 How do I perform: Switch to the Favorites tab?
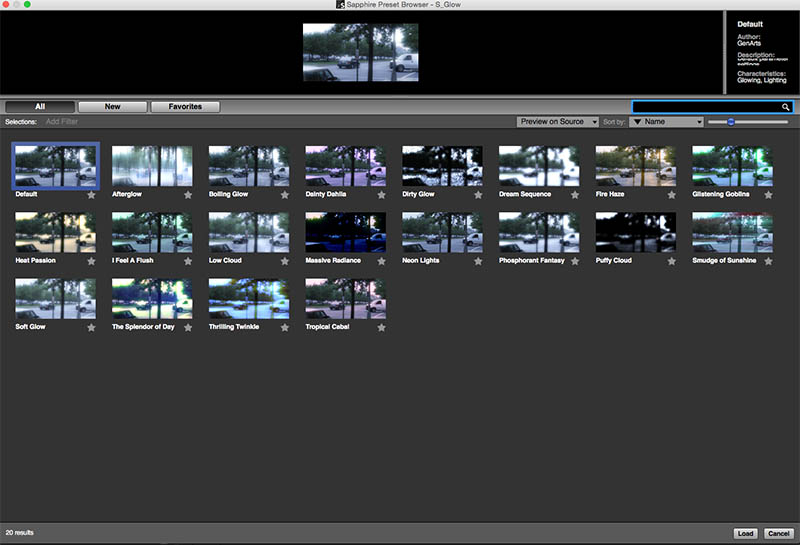tap(185, 107)
